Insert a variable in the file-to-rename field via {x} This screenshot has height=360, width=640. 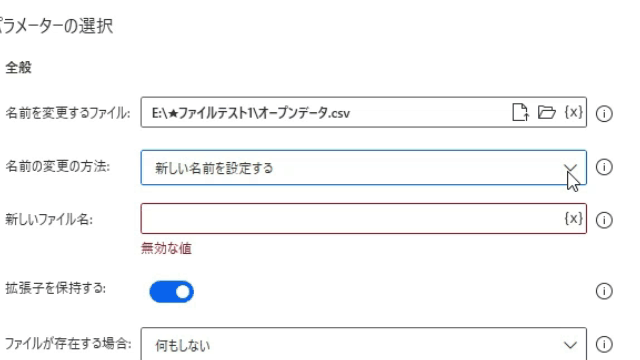coord(573,112)
